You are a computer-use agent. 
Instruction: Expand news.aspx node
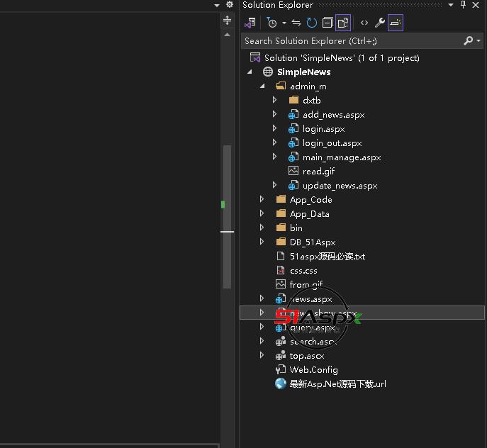click(x=262, y=298)
